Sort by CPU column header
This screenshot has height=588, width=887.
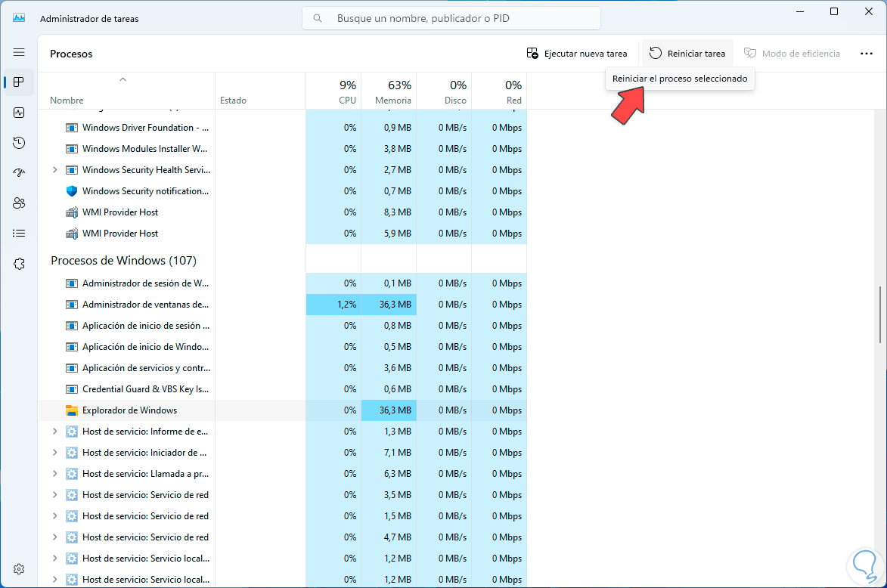click(333, 91)
